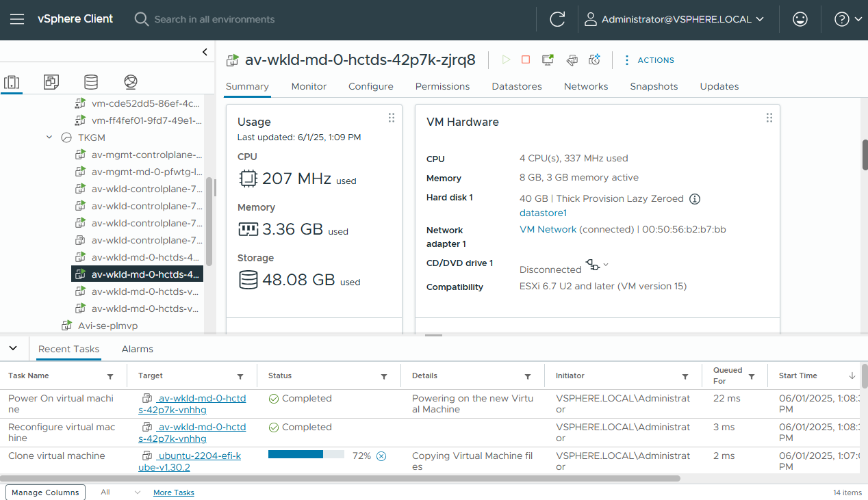Filter the Queued For column
Viewport: 868px width, 500px height.
[x=752, y=377]
